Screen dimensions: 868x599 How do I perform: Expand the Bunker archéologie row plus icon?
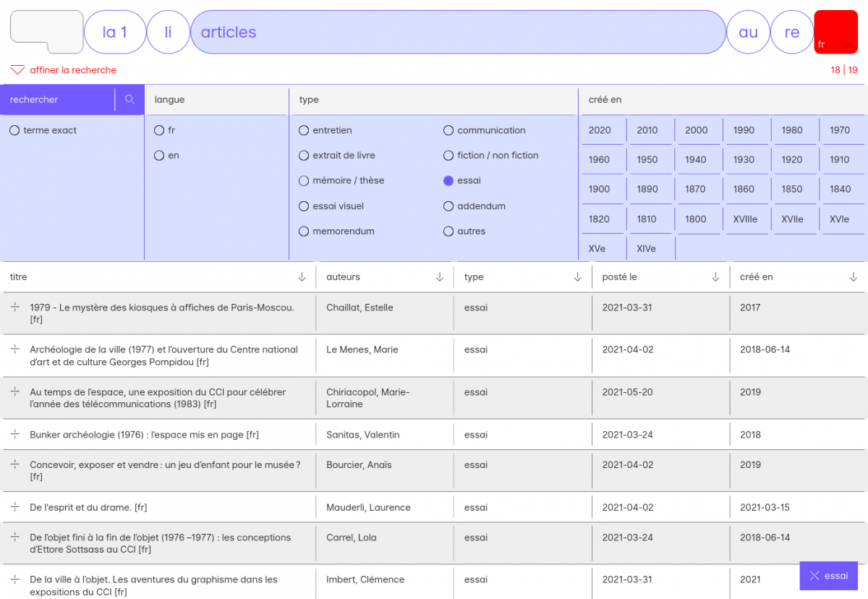(15, 434)
